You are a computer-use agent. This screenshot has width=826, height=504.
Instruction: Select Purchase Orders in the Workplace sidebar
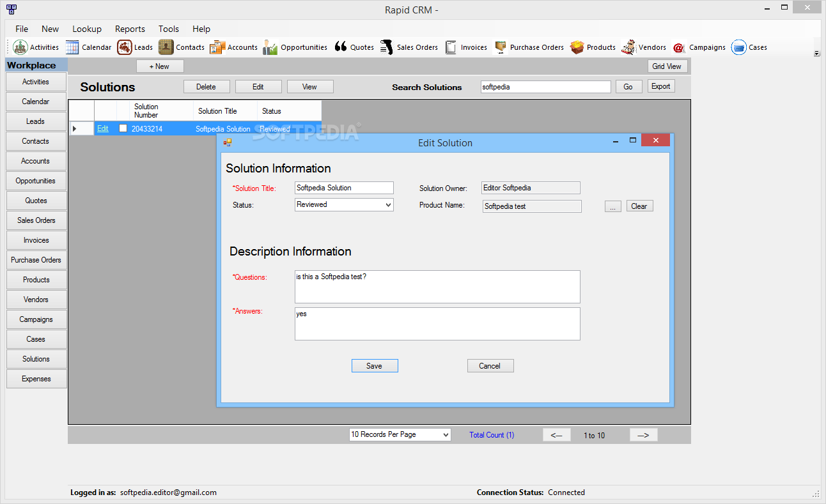36,260
